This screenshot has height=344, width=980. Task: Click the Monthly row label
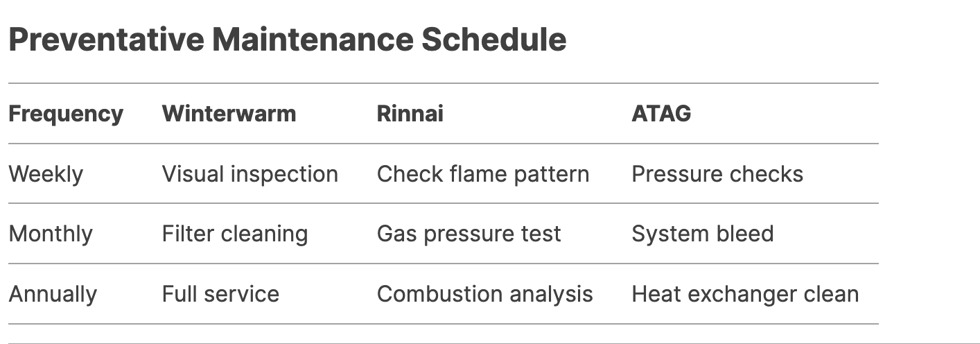point(51,234)
